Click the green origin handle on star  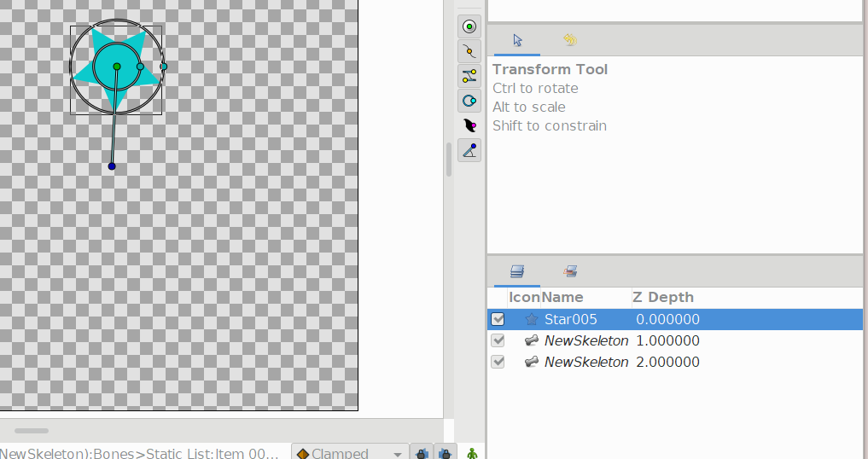(117, 67)
